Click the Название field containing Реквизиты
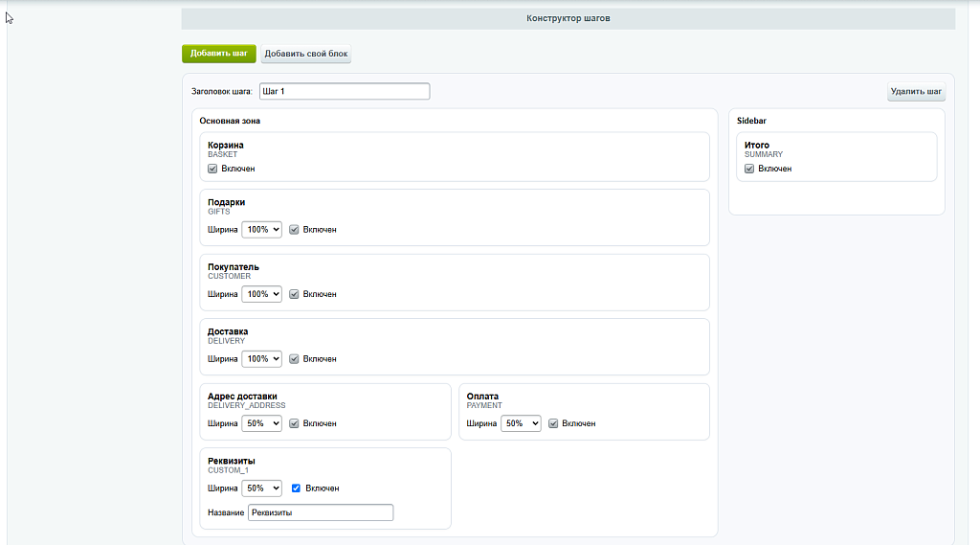The height and width of the screenshot is (545, 980). pos(321,512)
